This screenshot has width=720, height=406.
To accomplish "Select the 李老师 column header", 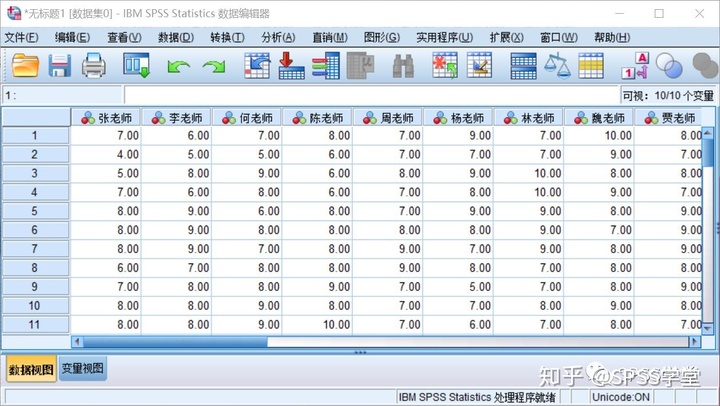I will [177, 118].
